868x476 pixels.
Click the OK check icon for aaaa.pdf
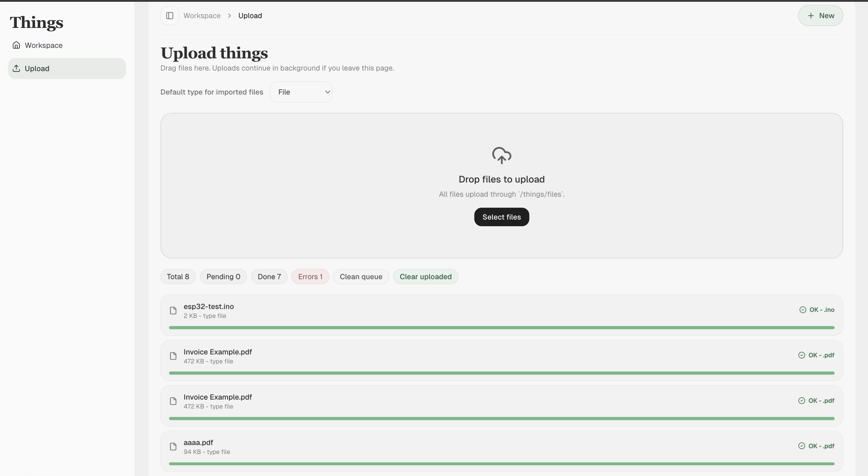click(801, 446)
